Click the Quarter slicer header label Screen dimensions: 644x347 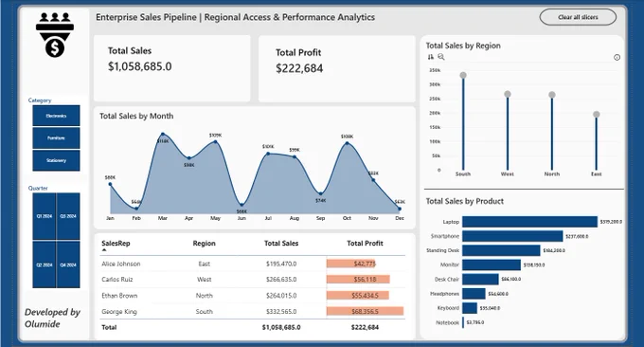pyautogui.click(x=38, y=188)
